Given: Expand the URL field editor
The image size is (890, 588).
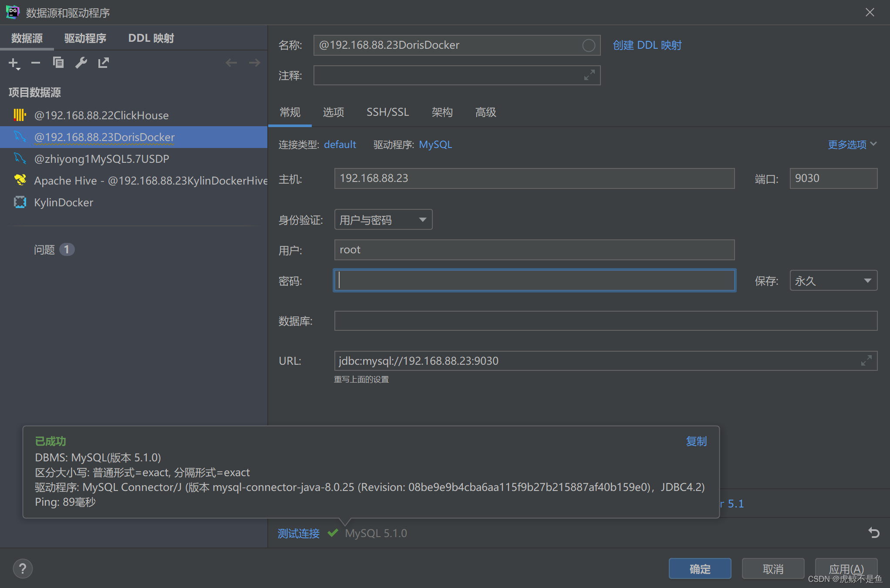Looking at the screenshot, I should 866,361.
